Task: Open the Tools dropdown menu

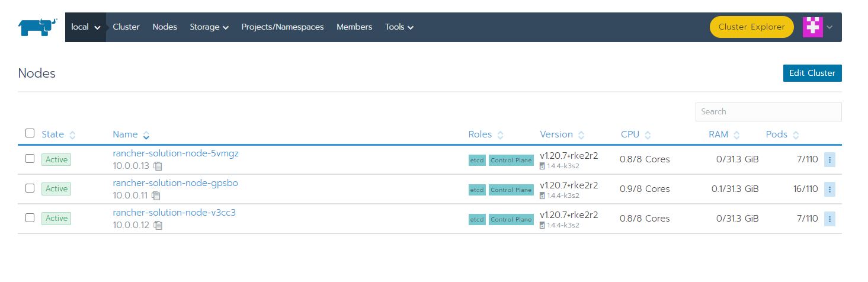Action: [x=399, y=27]
